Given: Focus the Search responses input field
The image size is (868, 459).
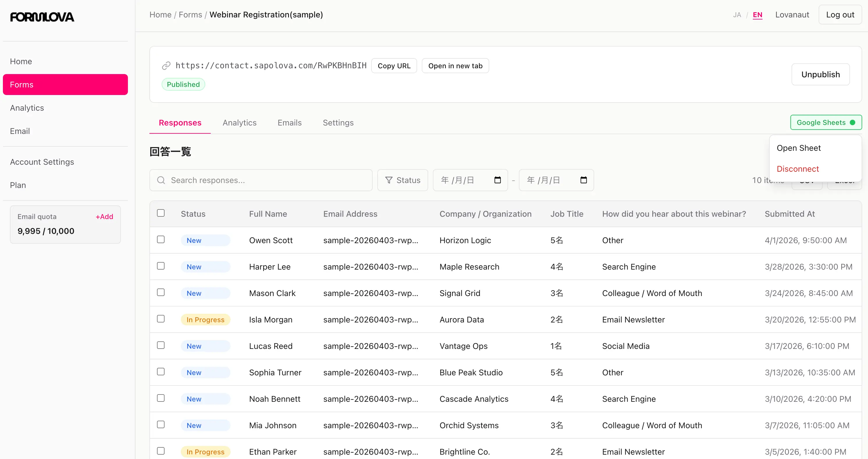Looking at the screenshot, I should coord(266,180).
